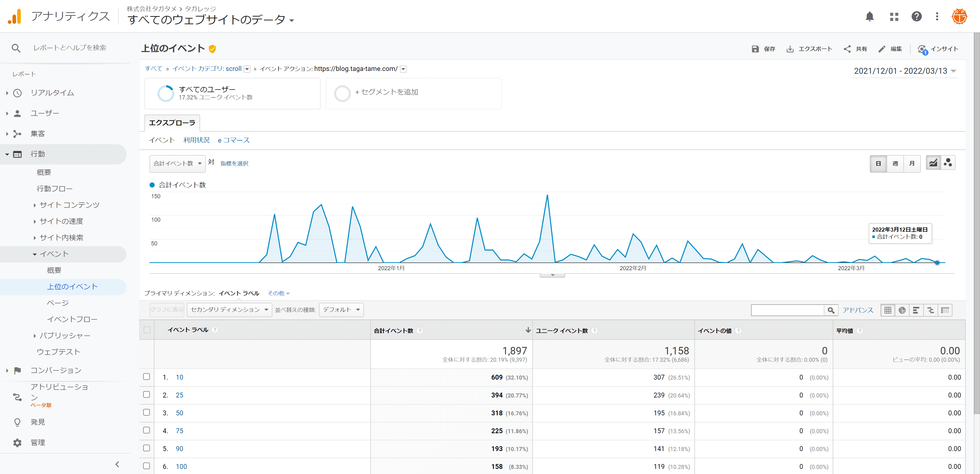The image size is (980, 474).
Task: Click the 保存 save button
Action: click(763, 49)
